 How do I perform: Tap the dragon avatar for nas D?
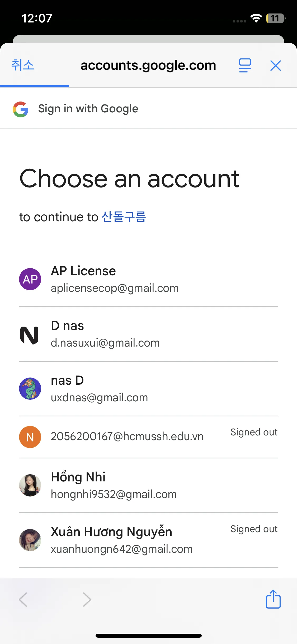pos(30,389)
